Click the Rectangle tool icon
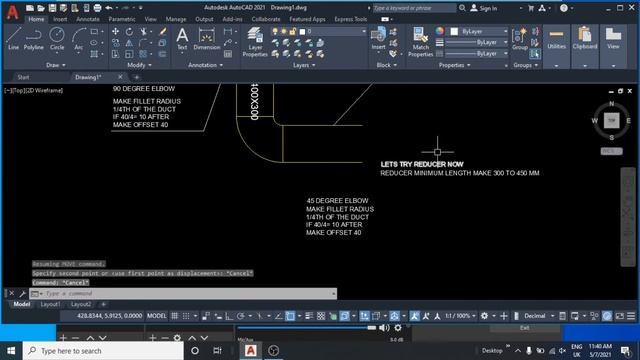The image size is (640, 360). click(94, 31)
